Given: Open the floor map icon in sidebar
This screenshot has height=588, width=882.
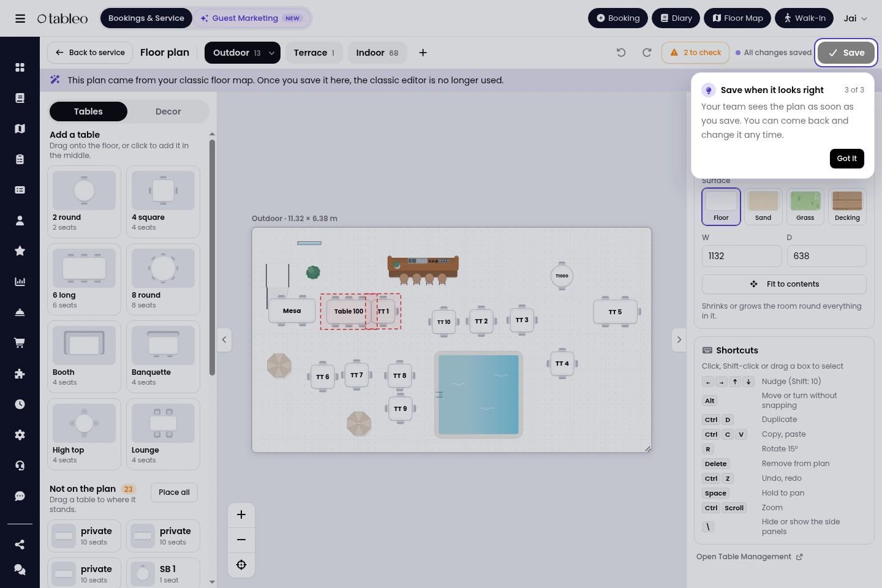Looking at the screenshot, I should pyautogui.click(x=20, y=129).
